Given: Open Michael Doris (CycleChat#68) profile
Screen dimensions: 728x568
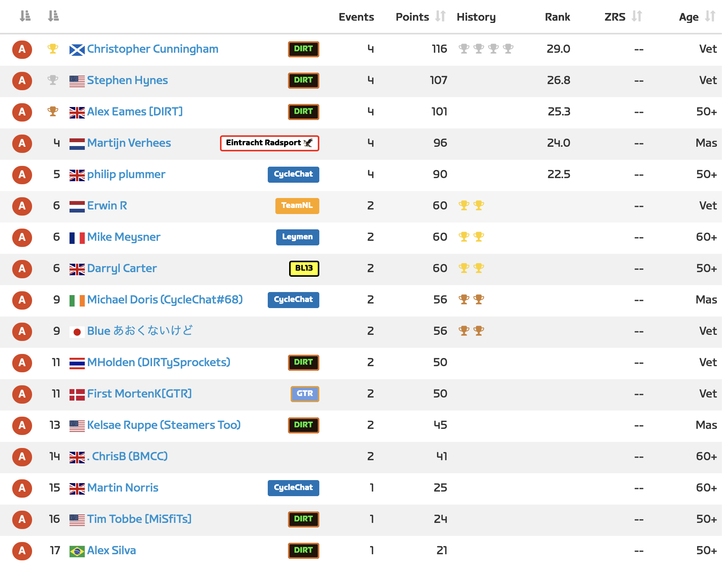Looking at the screenshot, I should (x=165, y=300).
